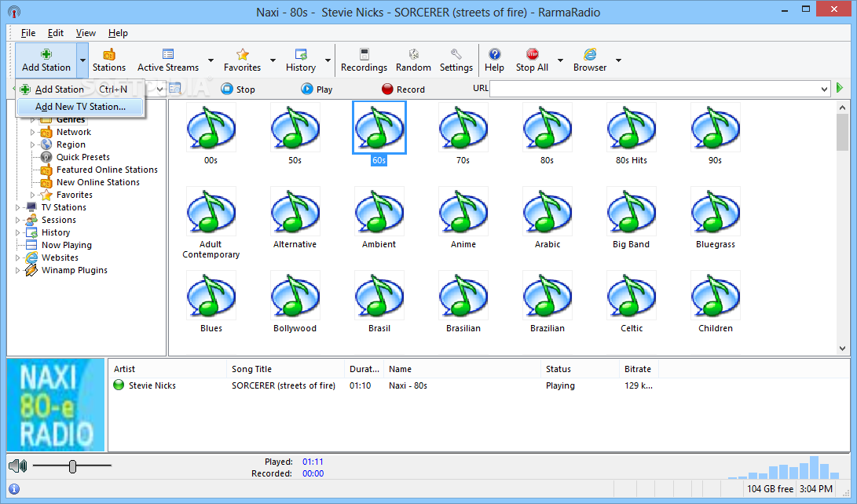Open the Active Streams toolbar icon
857x504 pixels.
(x=168, y=60)
